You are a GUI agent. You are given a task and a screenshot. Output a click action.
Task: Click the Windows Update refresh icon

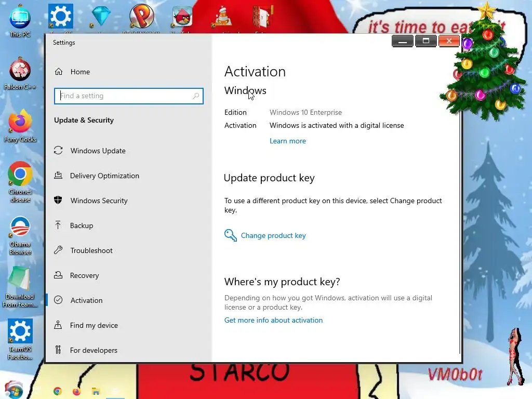[x=58, y=150]
